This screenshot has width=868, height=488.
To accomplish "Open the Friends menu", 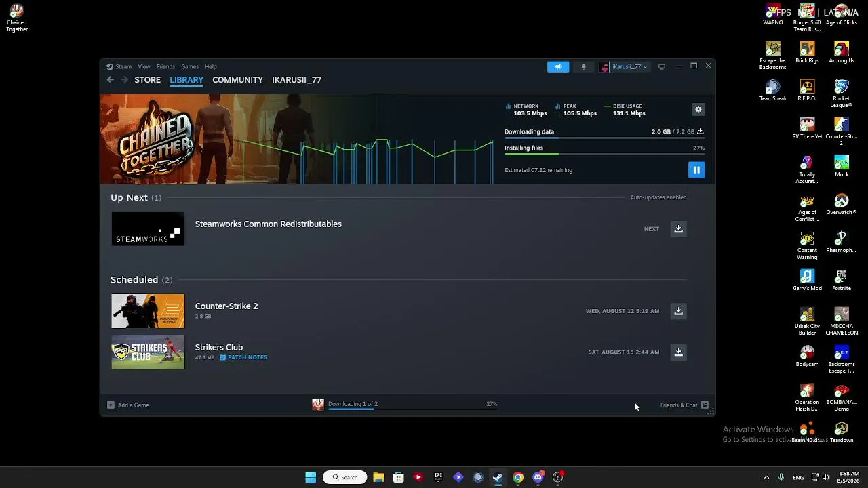I will click(x=165, y=67).
